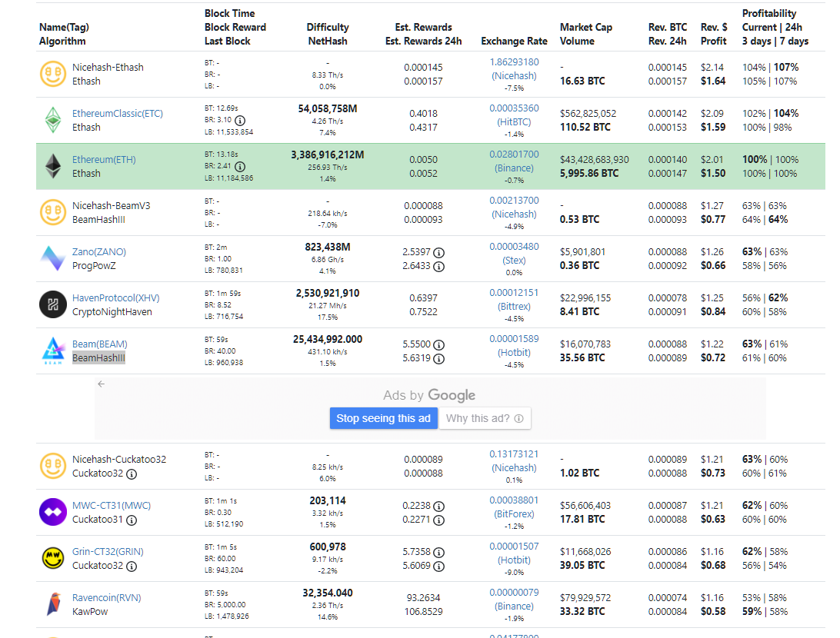Click the Grin yellow smiley logo
840x638 pixels.
point(53,558)
